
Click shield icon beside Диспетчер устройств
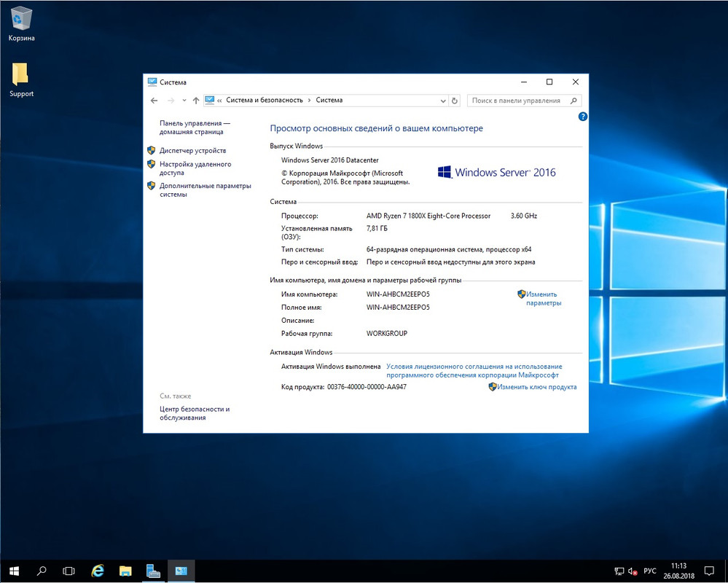coord(151,150)
